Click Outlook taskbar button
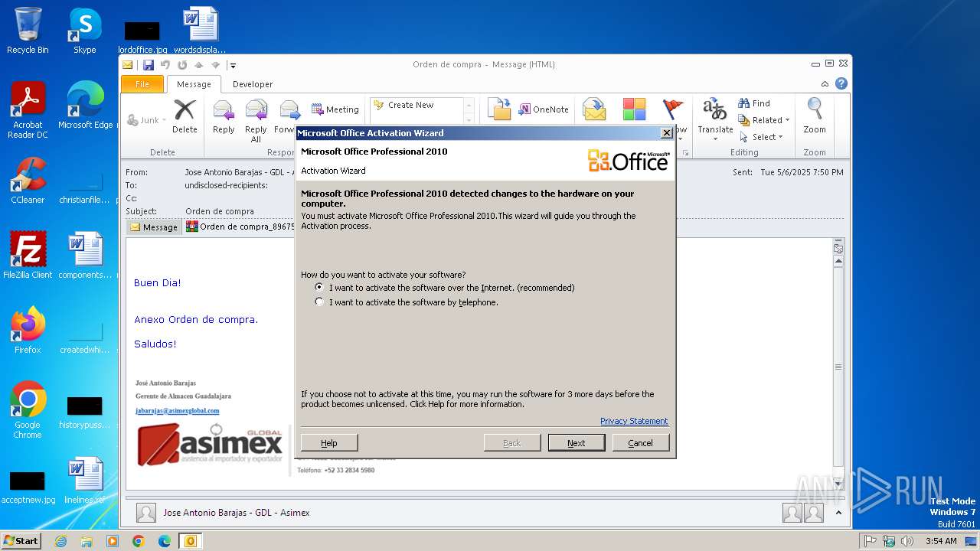Screen dimensions: 980x551 (191, 541)
